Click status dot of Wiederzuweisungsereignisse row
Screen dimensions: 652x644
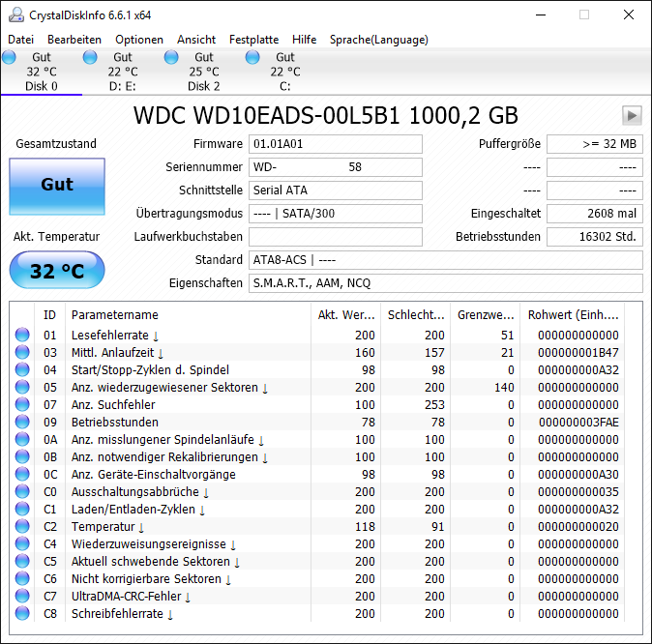pyautogui.click(x=22, y=543)
